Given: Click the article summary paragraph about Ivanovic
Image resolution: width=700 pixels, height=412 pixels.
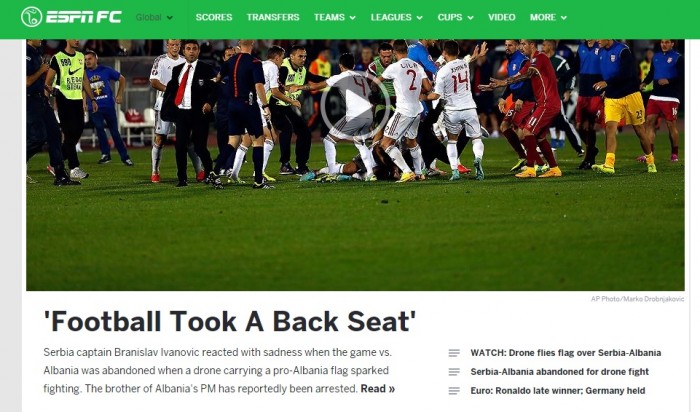Looking at the screenshot, I should click(219, 370).
